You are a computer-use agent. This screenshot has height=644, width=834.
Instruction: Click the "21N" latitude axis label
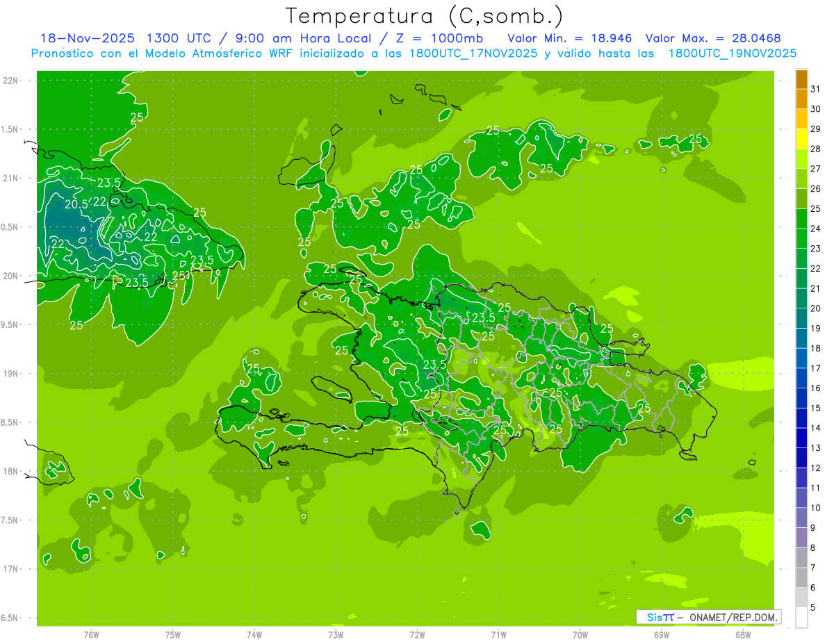(x=12, y=179)
